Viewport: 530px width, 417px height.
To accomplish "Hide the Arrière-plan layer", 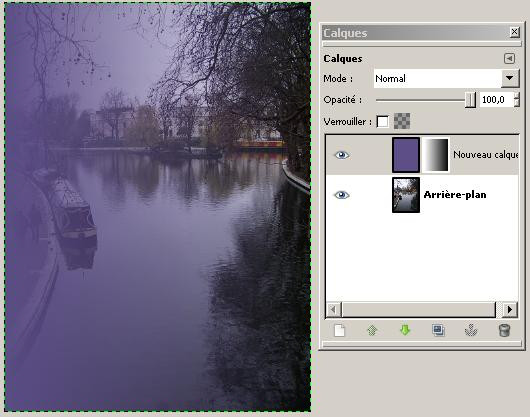I will [341, 195].
